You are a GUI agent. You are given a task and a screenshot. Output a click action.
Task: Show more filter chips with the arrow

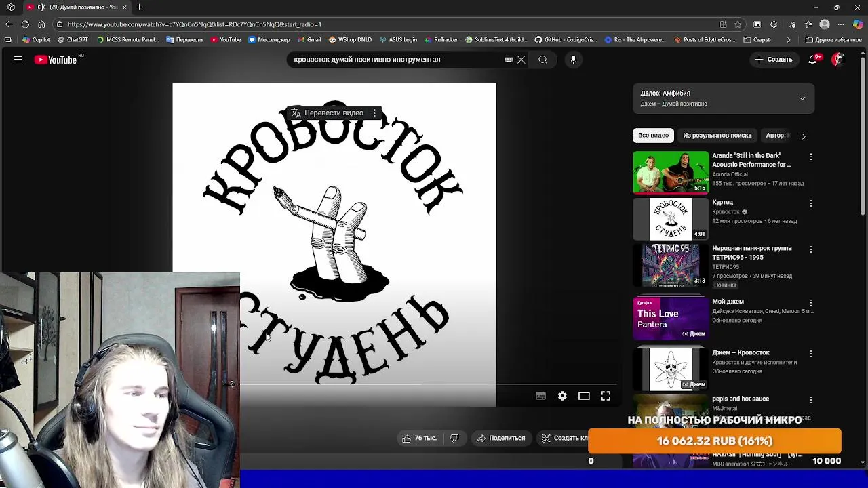click(x=804, y=136)
